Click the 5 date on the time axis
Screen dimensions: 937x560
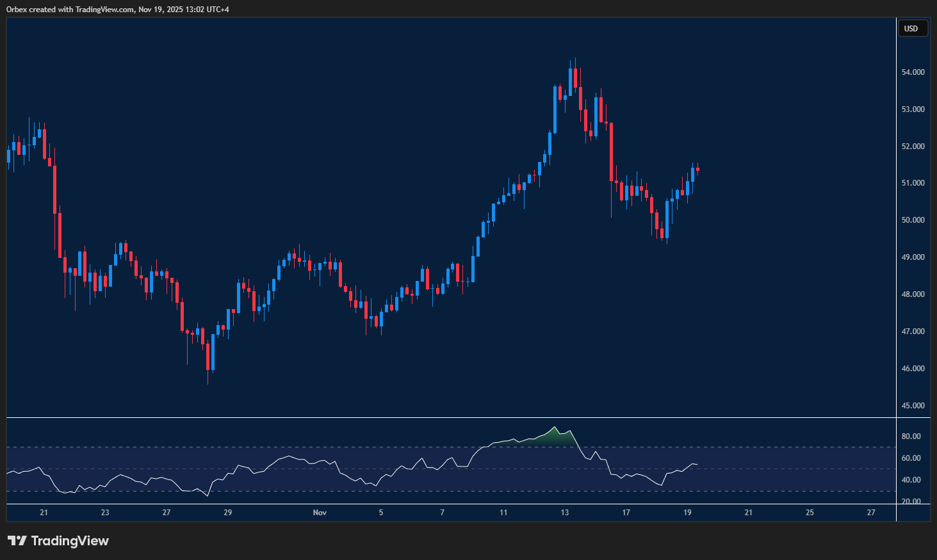381,513
